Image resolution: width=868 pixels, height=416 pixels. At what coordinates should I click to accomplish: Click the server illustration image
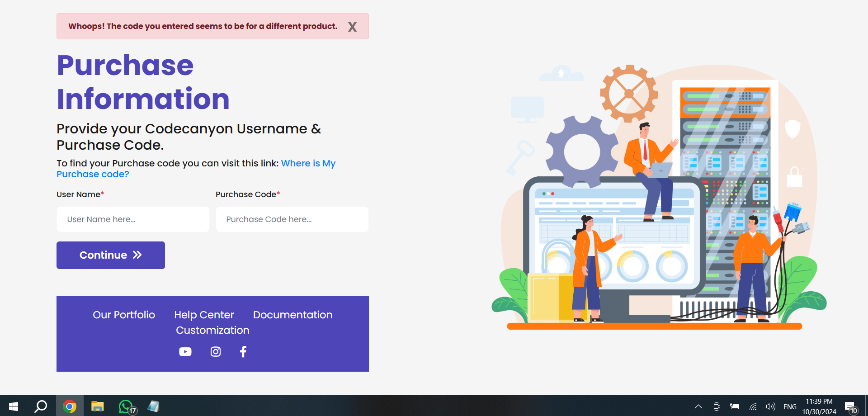pyautogui.click(x=659, y=197)
